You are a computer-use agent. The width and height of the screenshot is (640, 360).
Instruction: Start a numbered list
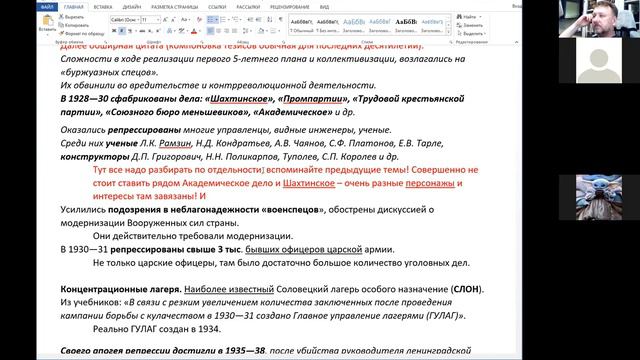[x=224, y=20]
